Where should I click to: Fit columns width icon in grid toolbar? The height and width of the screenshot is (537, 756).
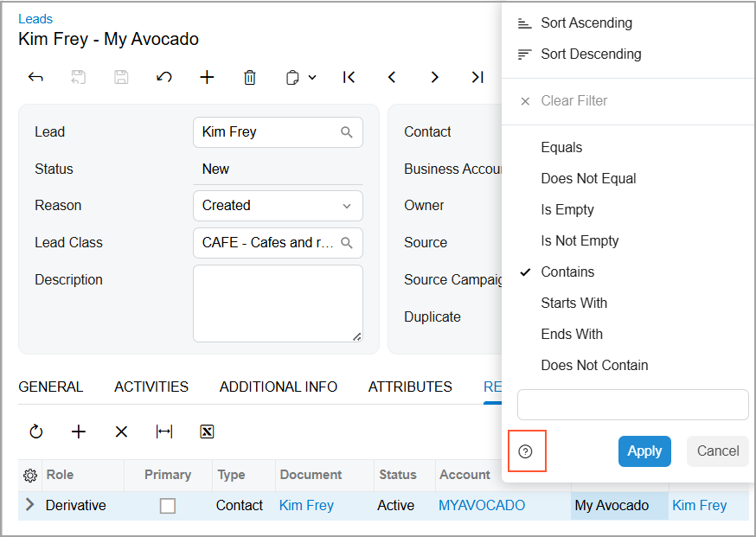click(x=164, y=432)
